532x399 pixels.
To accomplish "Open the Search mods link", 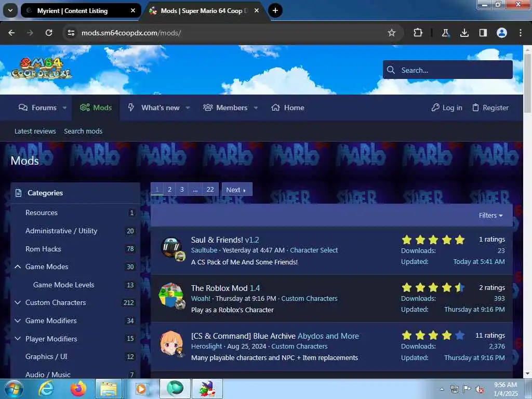I will (x=83, y=131).
